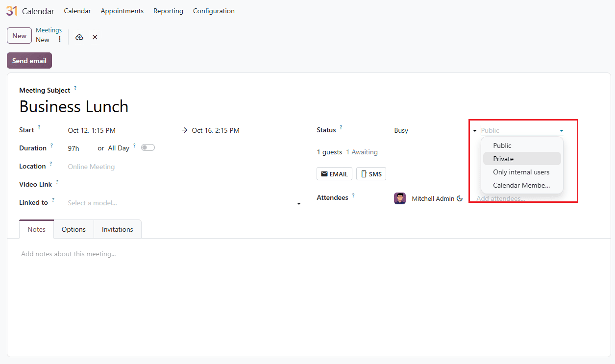Go back via Meetings breadcrumb link
Image resolution: width=615 pixels, height=364 pixels.
(49, 30)
